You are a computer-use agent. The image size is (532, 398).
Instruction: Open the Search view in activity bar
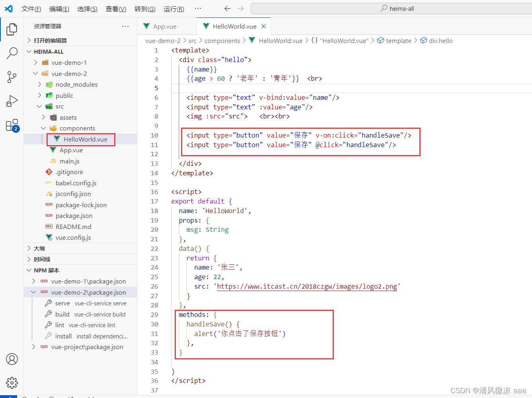12,53
